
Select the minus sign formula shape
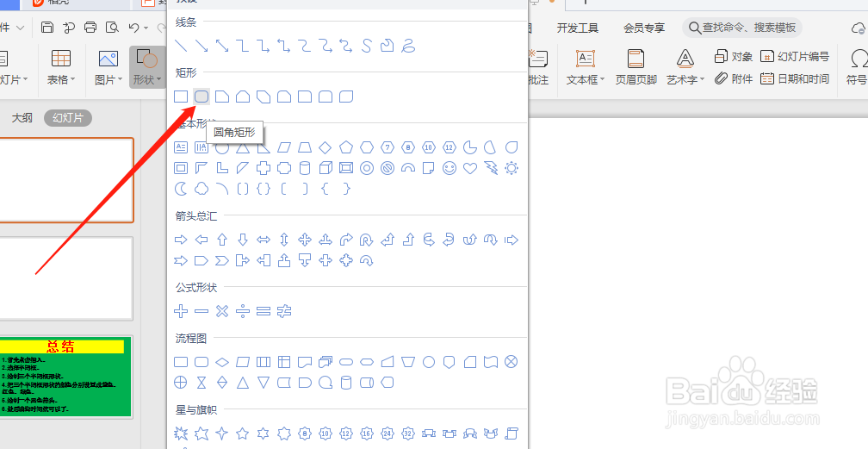pos(201,311)
